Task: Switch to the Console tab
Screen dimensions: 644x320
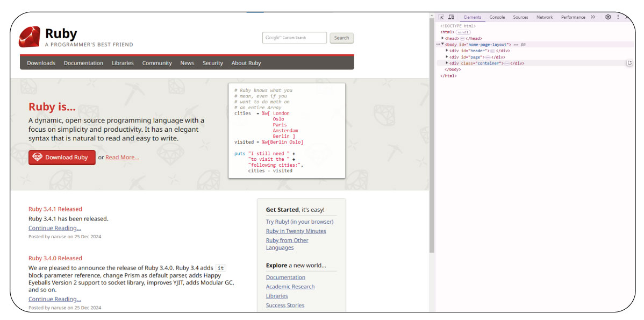Action: point(497,17)
